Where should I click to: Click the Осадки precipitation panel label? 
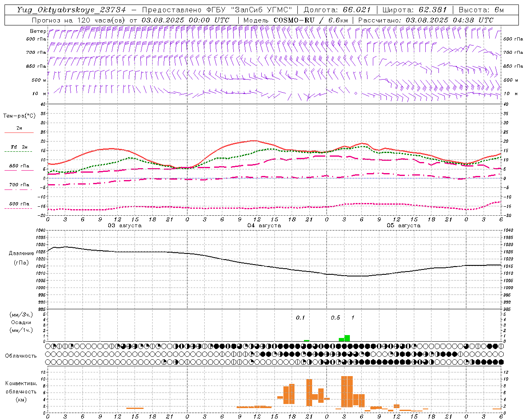tap(21, 322)
